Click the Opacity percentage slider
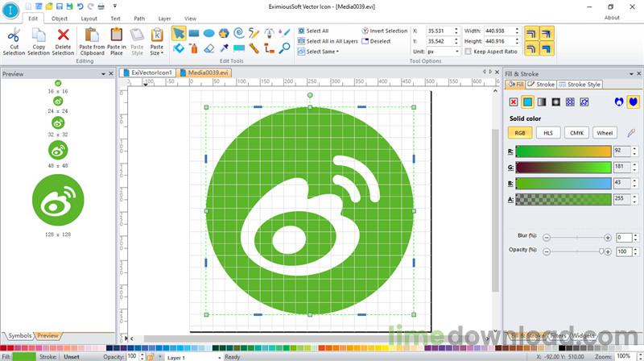Viewport: 644px width, 361px height. [x=576, y=252]
